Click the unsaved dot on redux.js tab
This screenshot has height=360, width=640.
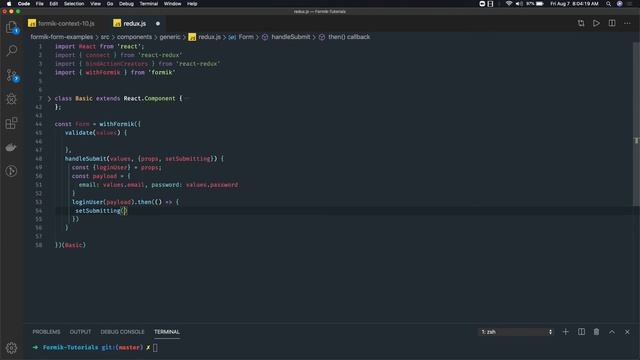click(158, 24)
